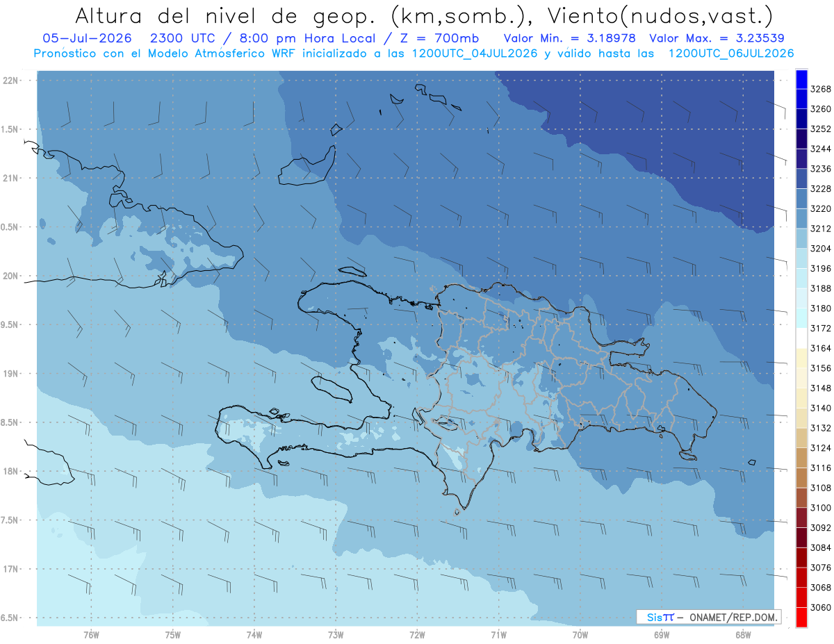The image size is (834, 644).
Task: Click the colorbar label '3220'
Action: point(821,208)
